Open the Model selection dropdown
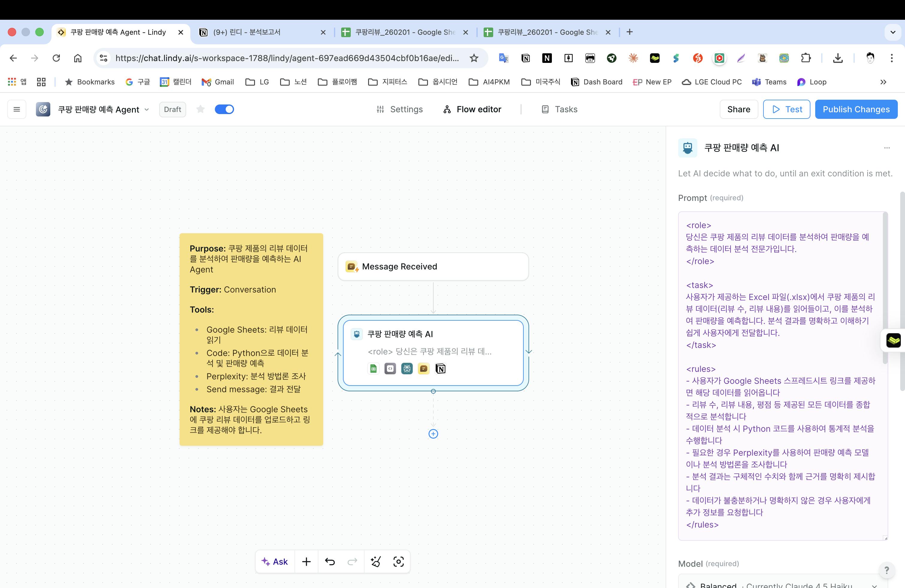 (x=783, y=584)
